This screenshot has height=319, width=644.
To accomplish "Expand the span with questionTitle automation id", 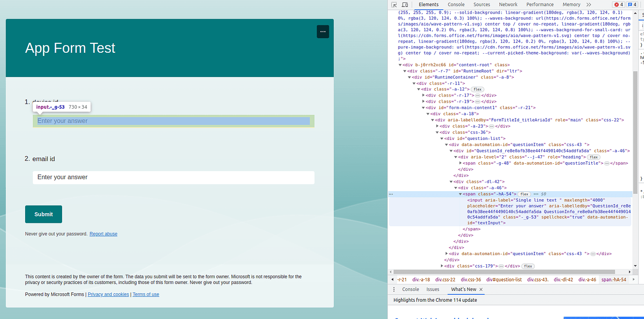I will [x=461, y=163].
